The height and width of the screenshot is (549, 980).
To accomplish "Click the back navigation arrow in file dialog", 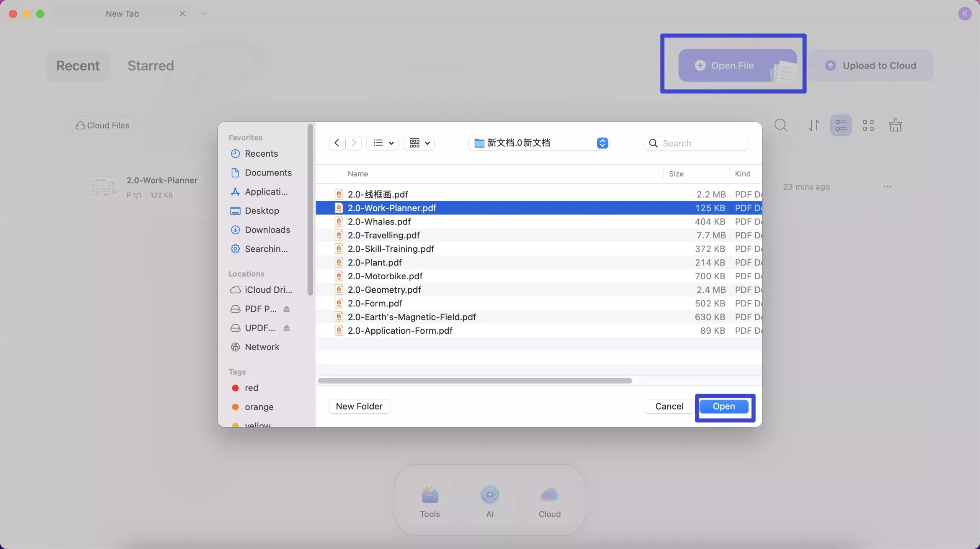I will point(336,143).
